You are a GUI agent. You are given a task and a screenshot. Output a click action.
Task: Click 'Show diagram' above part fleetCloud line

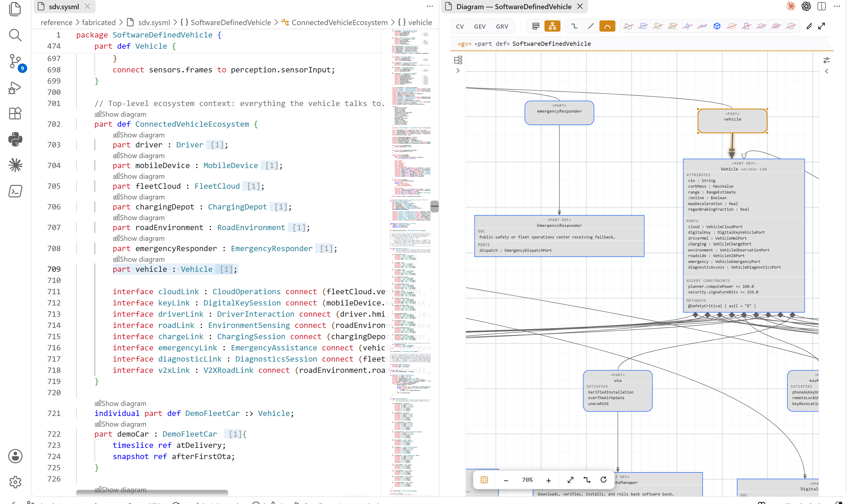(x=139, y=177)
